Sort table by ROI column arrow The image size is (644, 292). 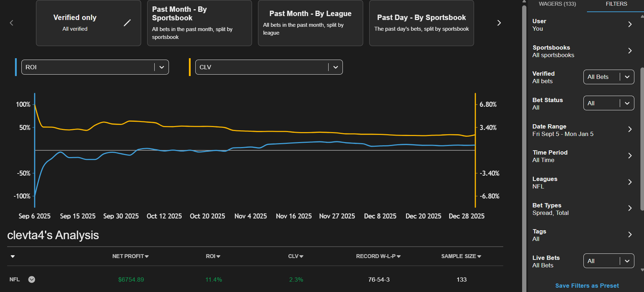click(x=218, y=256)
